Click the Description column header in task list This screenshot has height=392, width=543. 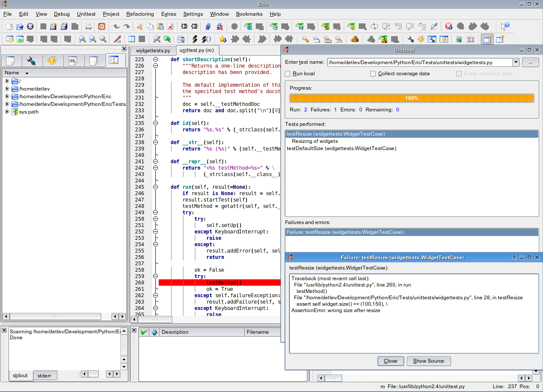point(202,332)
